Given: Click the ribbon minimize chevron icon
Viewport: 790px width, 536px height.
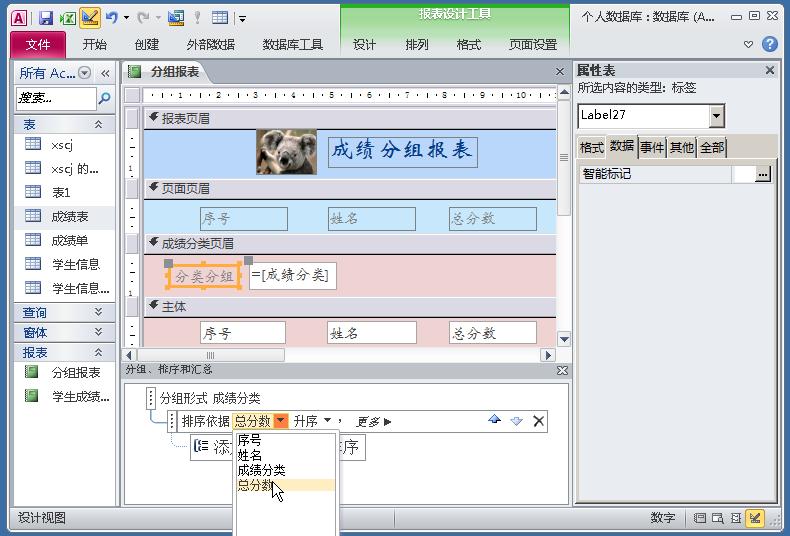Looking at the screenshot, I should (x=749, y=44).
